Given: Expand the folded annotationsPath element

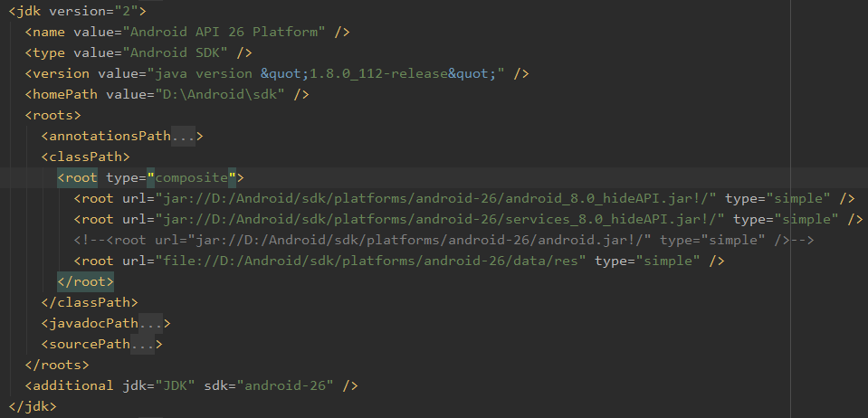Looking at the screenshot, I should tap(184, 137).
